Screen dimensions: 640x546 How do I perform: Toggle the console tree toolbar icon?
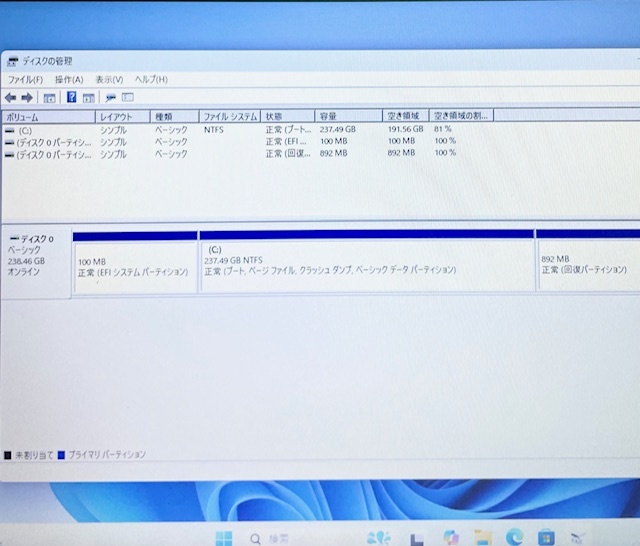coord(49,98)
